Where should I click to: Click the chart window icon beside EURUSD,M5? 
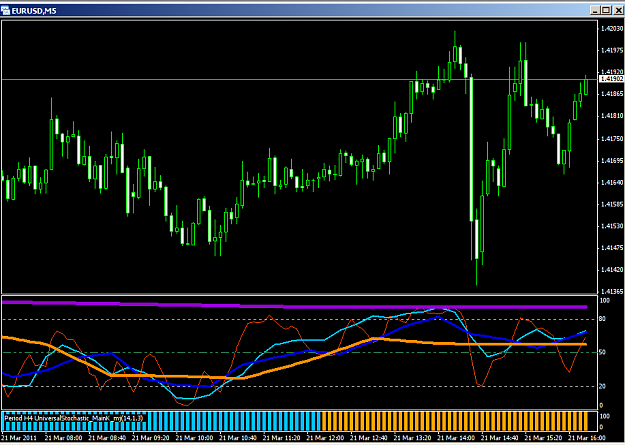click(x=6, y=10)
